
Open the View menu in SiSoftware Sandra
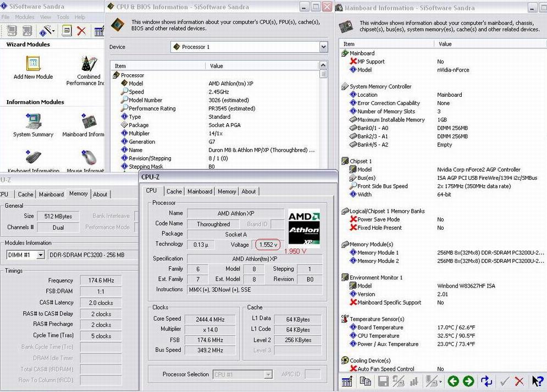[x=45, y=16]
